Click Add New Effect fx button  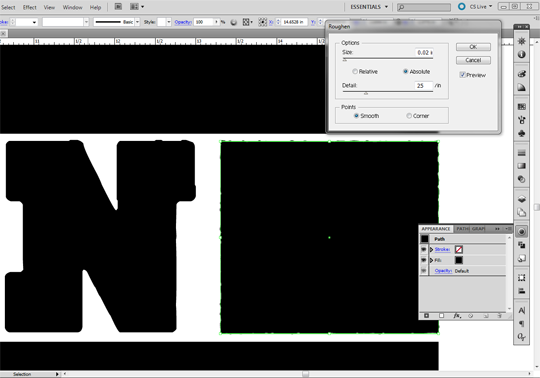457,316
